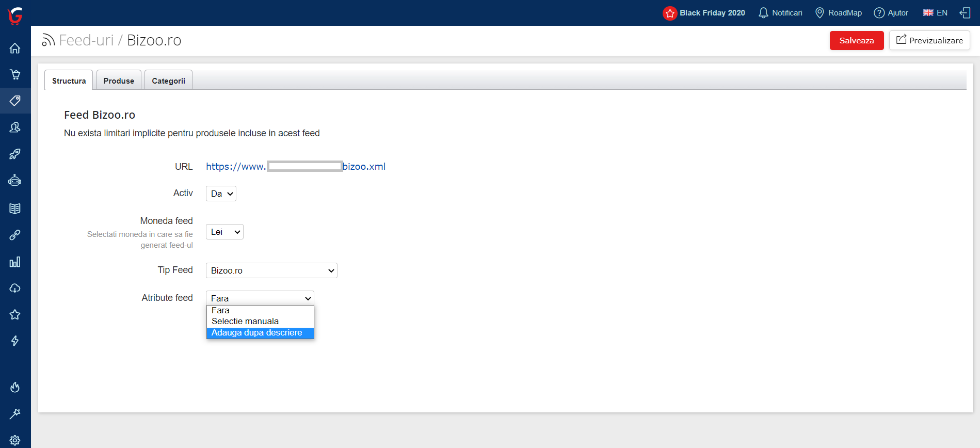Click the Tip Feed label
Image resolution: width=980 pixels, height=448 pixels.
pyautogui.click(x=175, y=270)
